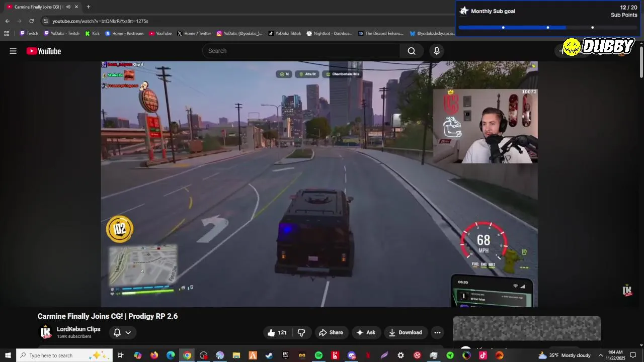644x362 pixels.
Task: Open the Home / Twitter bookmark
Action: [194, 34]
